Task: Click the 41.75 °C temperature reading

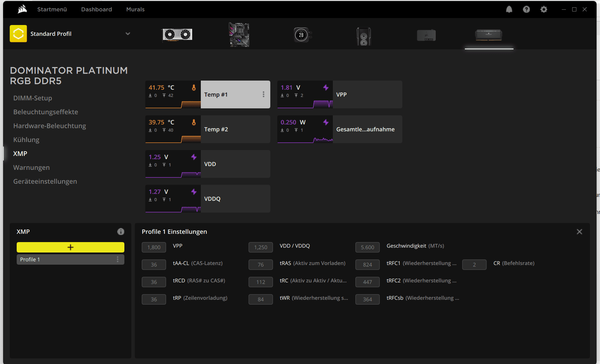Action: pyautogui.click(x=162, y=88)
